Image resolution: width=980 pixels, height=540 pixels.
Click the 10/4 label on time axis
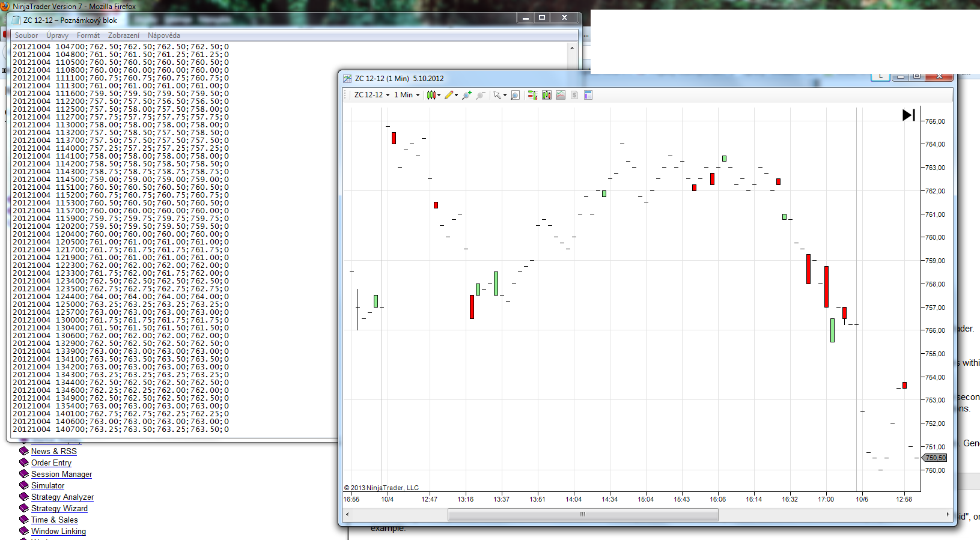tap(388, 499)
